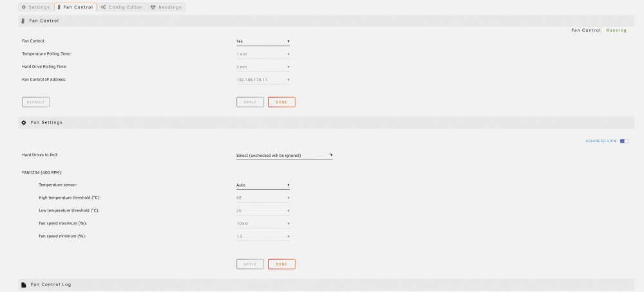The image size is (644, 292).
Task: Click the Default button
Action: [35, 102]
